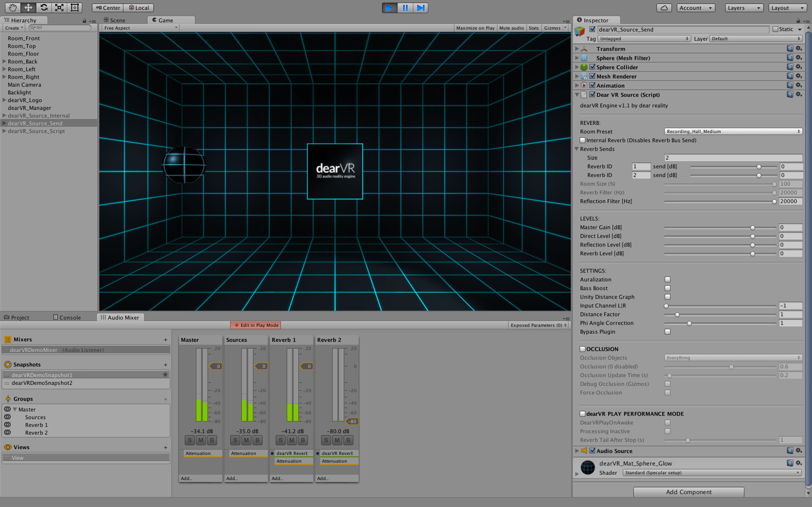
Task: Enable Bass Boost in Dear VR Source
Action: point(667,288)
